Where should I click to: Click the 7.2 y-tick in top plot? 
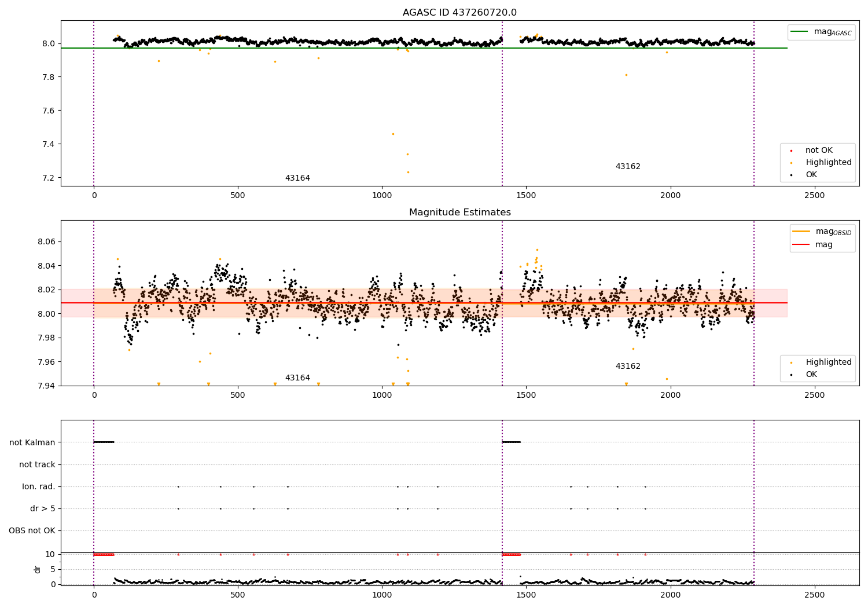click(x=49, y=178)
